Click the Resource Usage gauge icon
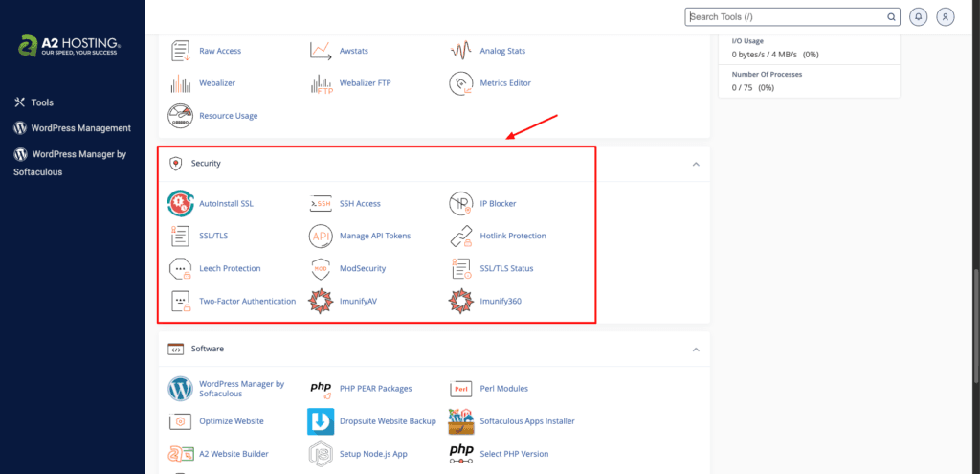This screenshot has width=980, height=474. pyautogui.click(x=181, y=116)
